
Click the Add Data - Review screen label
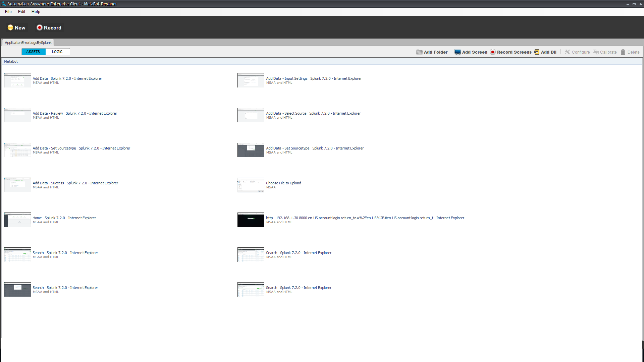pyautogui.click(x=48, y=113)
